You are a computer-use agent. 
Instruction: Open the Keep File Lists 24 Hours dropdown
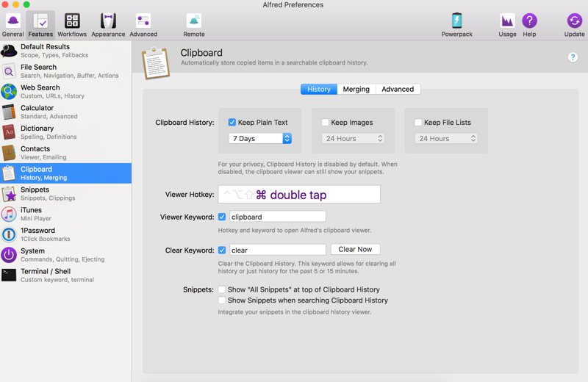coord(446,138)
